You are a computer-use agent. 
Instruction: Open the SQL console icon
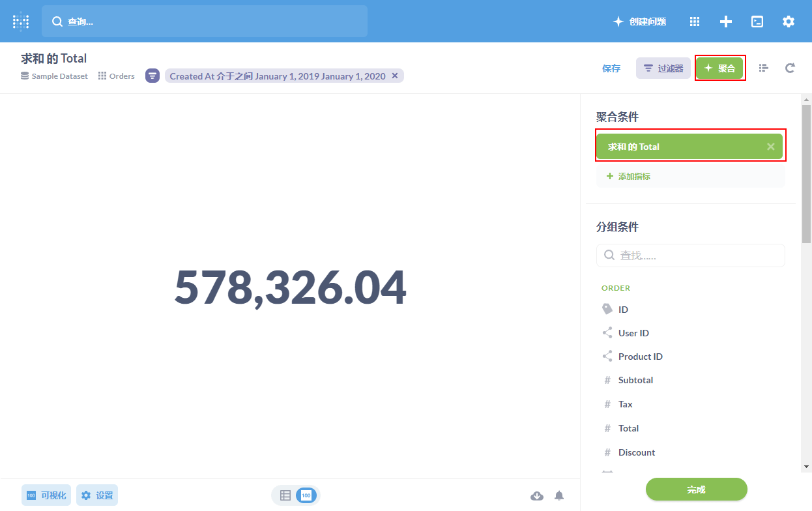757,22
